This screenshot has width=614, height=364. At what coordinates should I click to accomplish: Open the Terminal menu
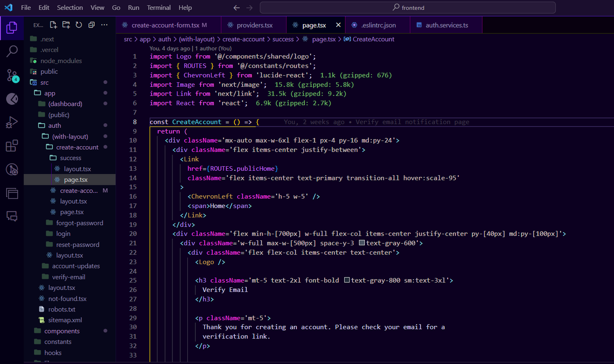pyautogui.click(x=159, y=8)
